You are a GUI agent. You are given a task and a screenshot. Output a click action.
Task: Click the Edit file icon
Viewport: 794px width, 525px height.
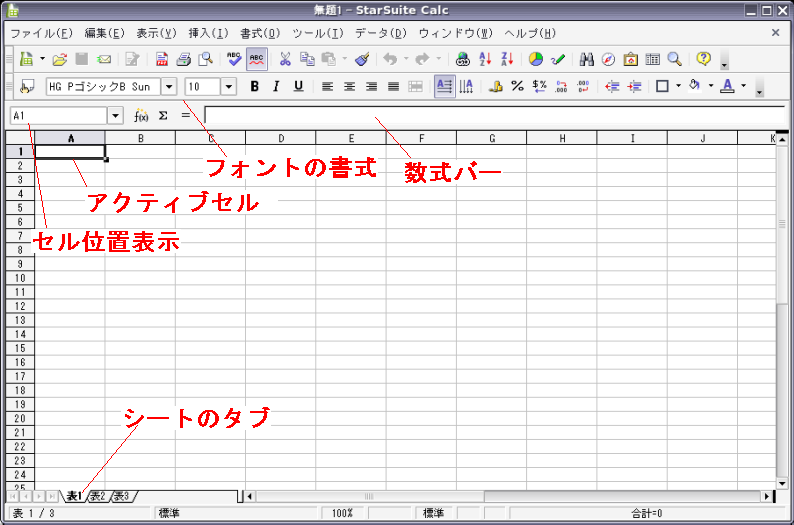(132, 59)
